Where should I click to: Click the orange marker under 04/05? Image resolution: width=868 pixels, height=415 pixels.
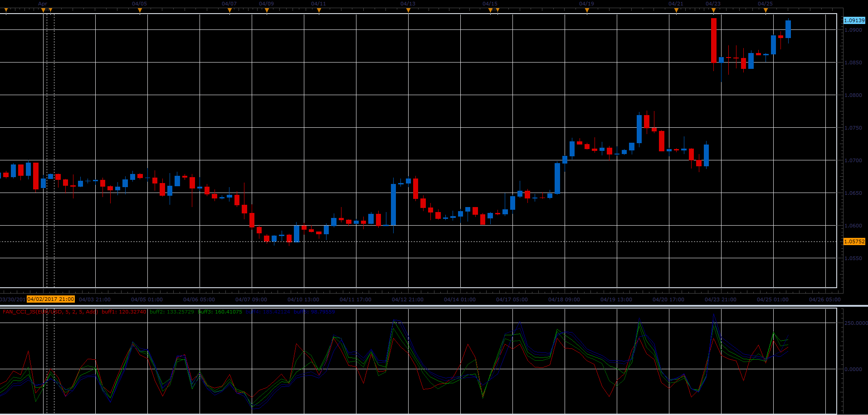[x=140, y=10]
